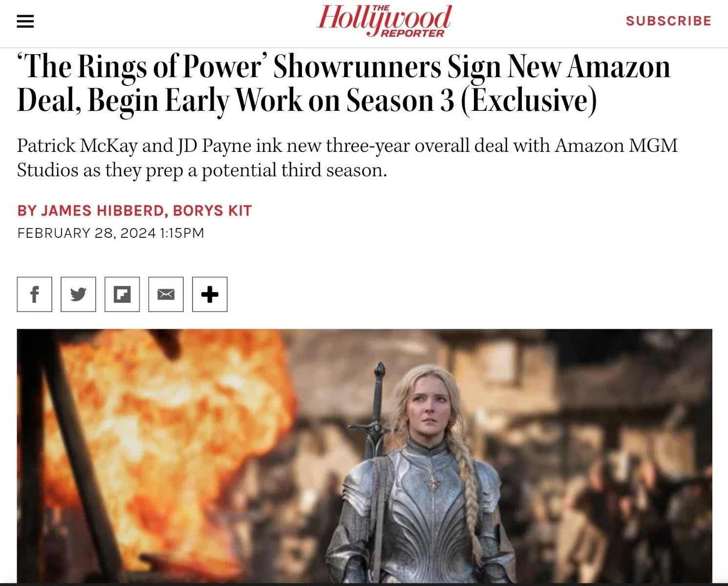The height and width of the screenshot is (586, 728).
Task: Click the Rings of Power article headline
Action: tap(343, 83)
